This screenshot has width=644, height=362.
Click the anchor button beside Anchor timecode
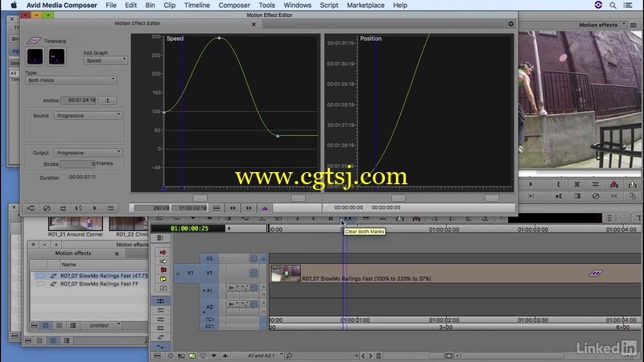(x=108, y=100)
